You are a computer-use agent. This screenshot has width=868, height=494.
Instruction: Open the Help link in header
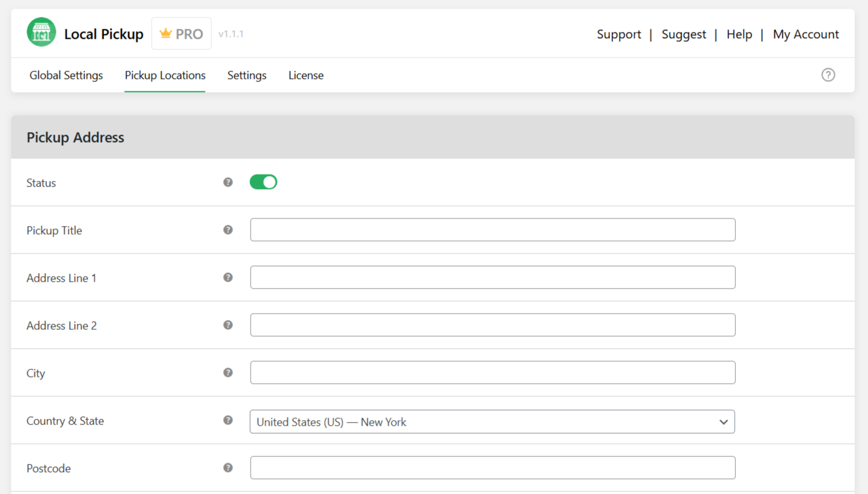[739, 34]
